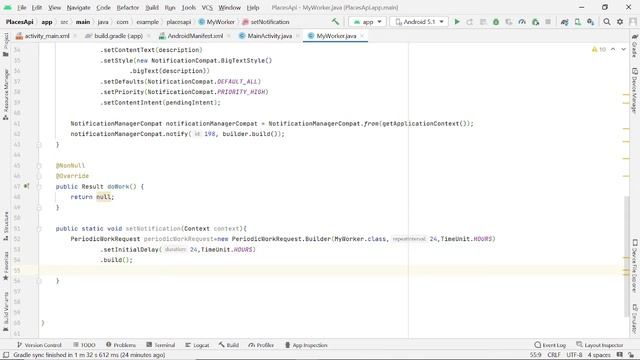The height and width of the screenshot is (360, 640).
Task: Go to next highlighted error arrow
Action: point(623,49)
